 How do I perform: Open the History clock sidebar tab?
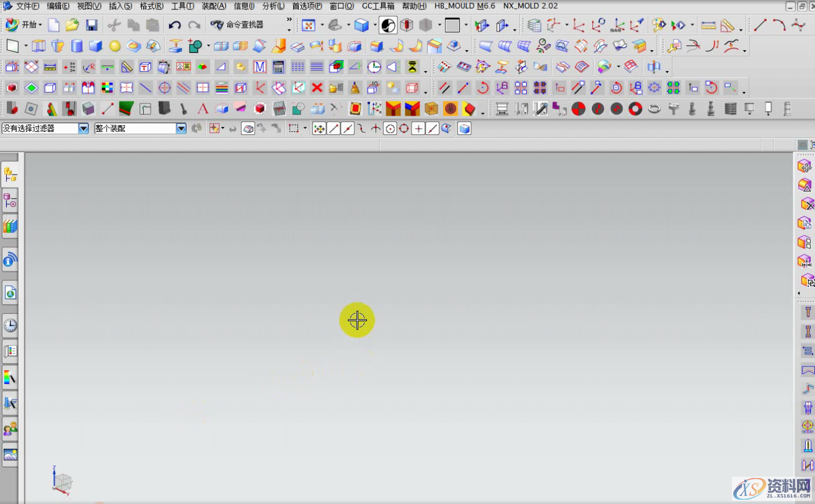click(10, 325)
